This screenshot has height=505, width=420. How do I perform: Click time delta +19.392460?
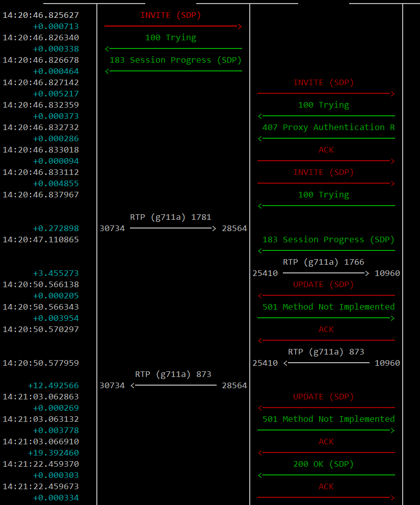click(54, 453)
